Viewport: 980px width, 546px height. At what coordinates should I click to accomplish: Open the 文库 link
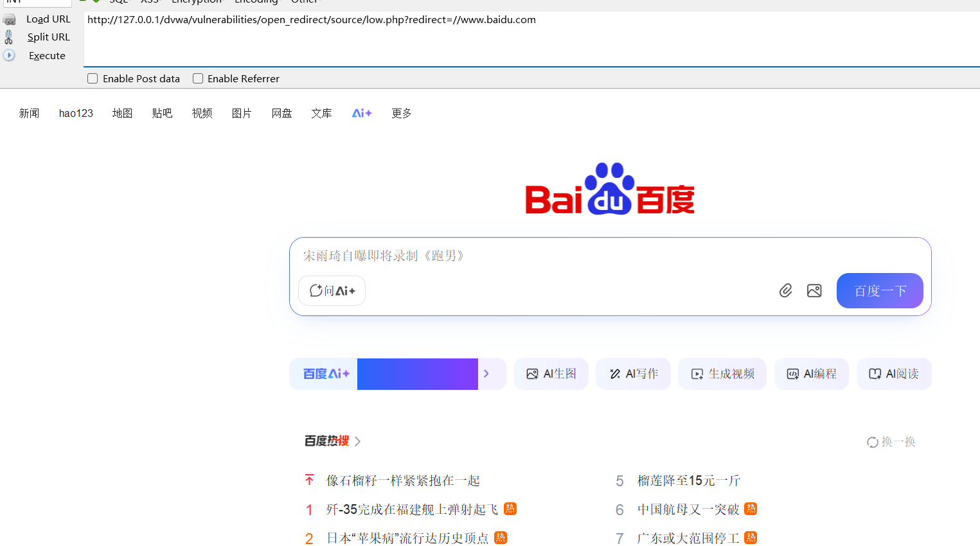321,113
